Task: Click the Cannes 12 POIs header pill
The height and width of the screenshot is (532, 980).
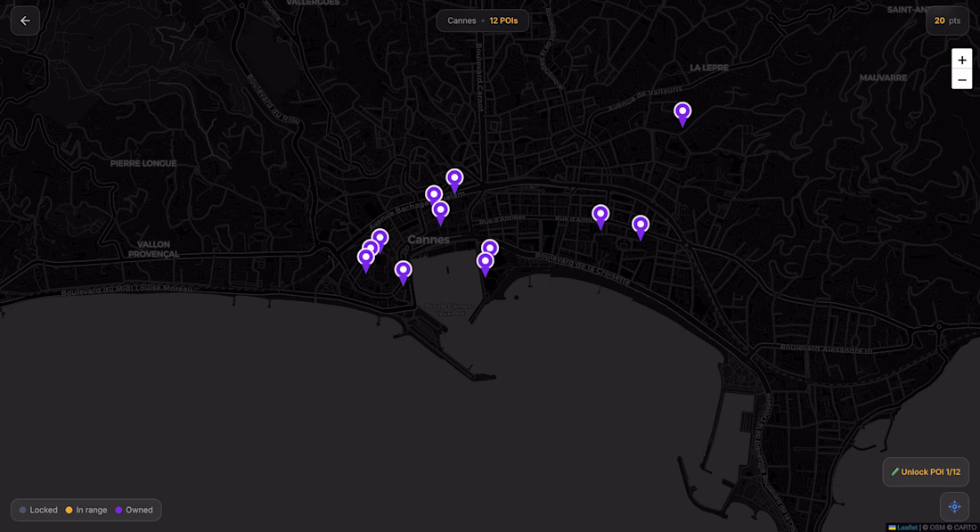Action: coord(483,20)
